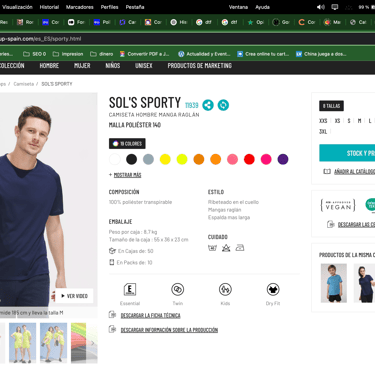
Task: Click the PDF icon beside ficha técnica link
Action: tap(112, 315)
